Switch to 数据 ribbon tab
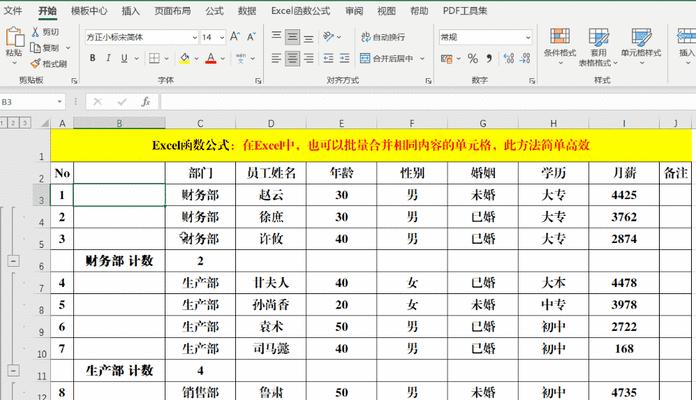Screen dimensions: 696x400 click(247, 11)
